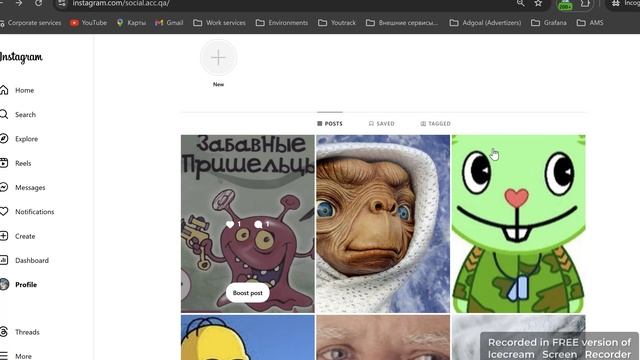This screenshot has height=360, width=640.
Task: Open the green bear cartoon post
Action: coord(518,224)
